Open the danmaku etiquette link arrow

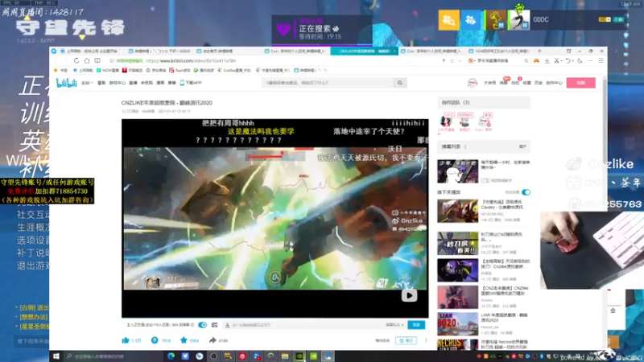click(394, 325)
